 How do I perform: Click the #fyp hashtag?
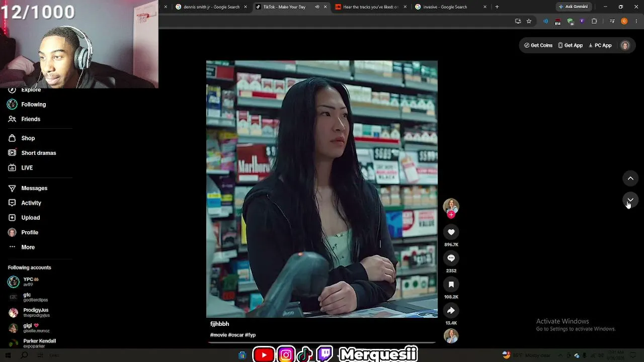tap(250, 335)
